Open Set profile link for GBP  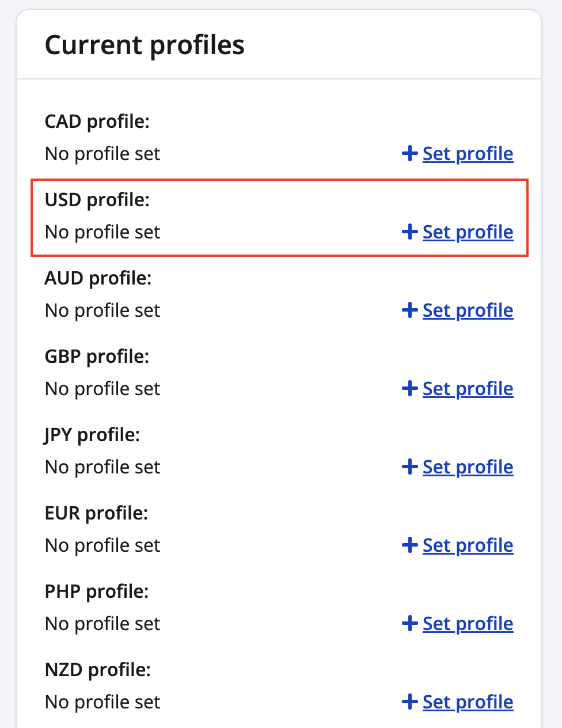[468, 389]
